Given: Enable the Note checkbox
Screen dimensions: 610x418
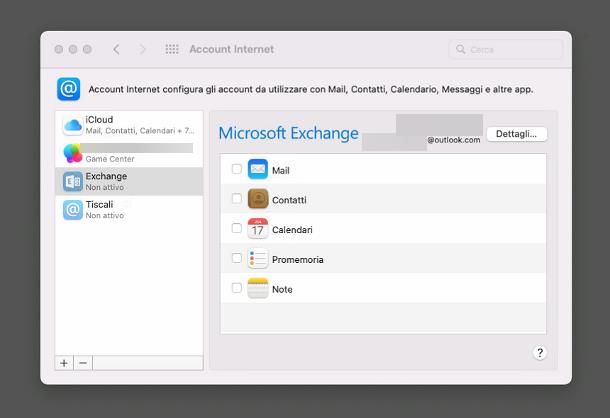Looking at the screenshot, I should [x=237, y=288].
